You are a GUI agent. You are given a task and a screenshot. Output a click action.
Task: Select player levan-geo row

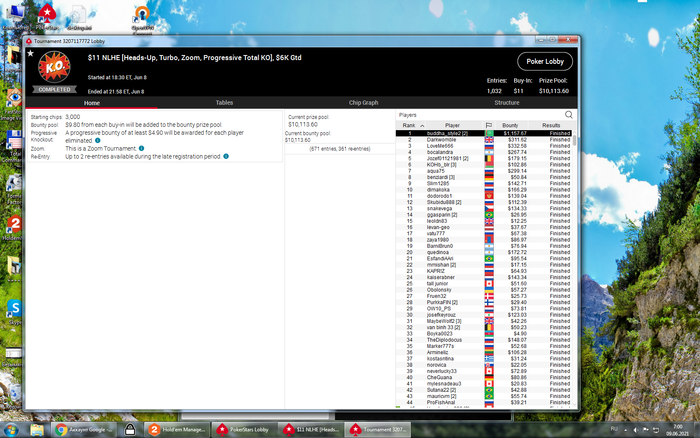pos(483,227)
